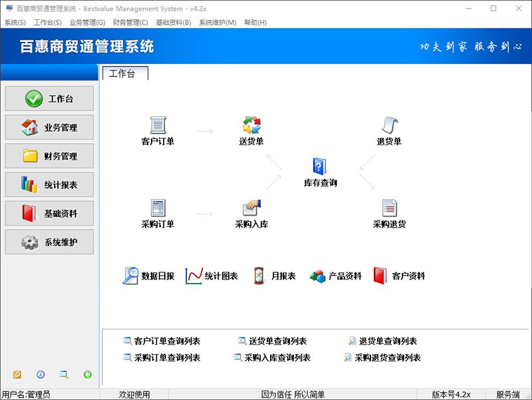This screenshot has width=532, height=400.
Task: Open the 系统维护(M) menu
Action: click(x=217, y=23)
